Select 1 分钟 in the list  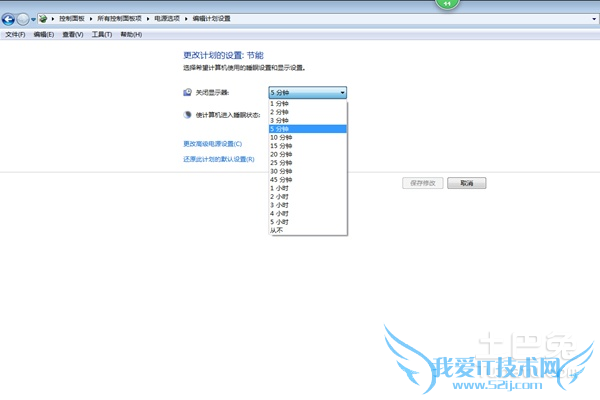(308, 104)
